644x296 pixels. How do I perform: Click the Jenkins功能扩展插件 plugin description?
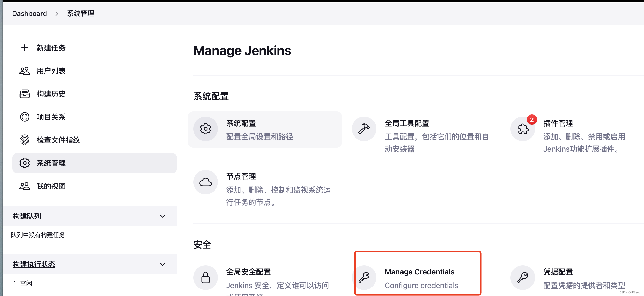pyautogui.click(x=584, y=143)
